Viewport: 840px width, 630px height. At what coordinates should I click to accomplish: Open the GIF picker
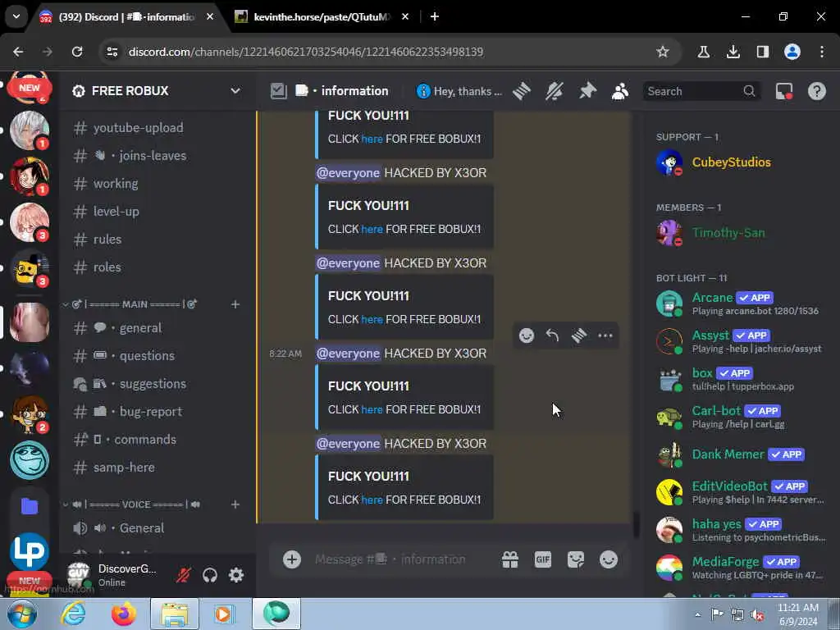click(x=543, y=559)
